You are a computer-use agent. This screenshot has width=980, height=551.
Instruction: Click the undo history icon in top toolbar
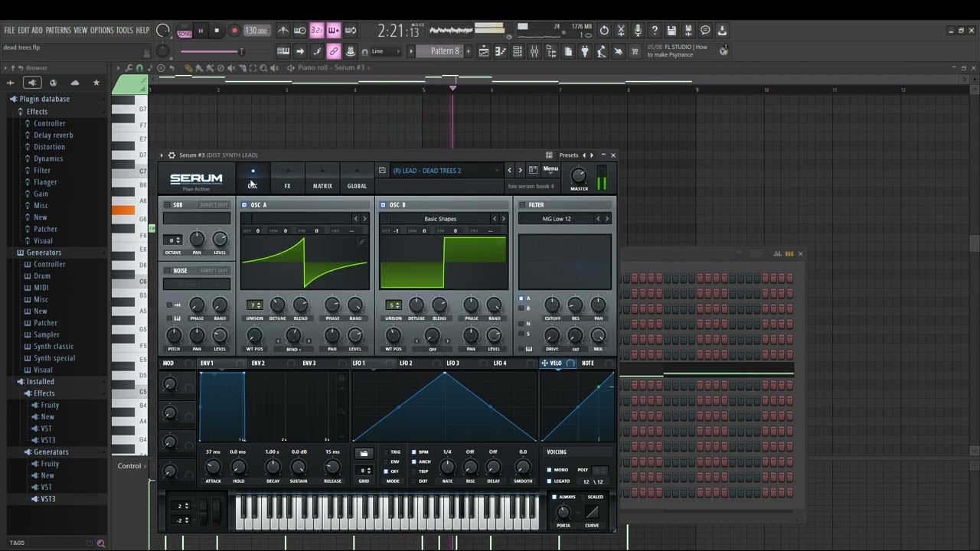(604, 31)
